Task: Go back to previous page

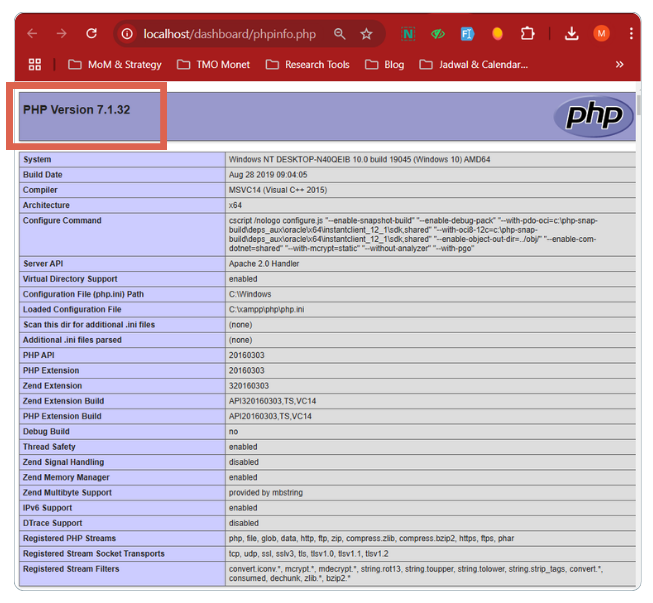Action: [32, 33]
